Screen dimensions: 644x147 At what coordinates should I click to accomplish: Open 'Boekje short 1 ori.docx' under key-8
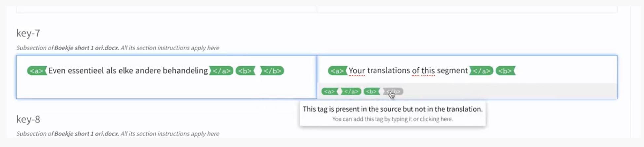[86, 134]
